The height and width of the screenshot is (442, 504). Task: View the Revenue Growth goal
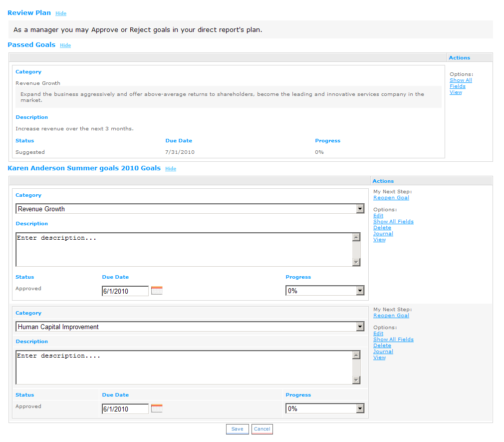click(380, 240)
